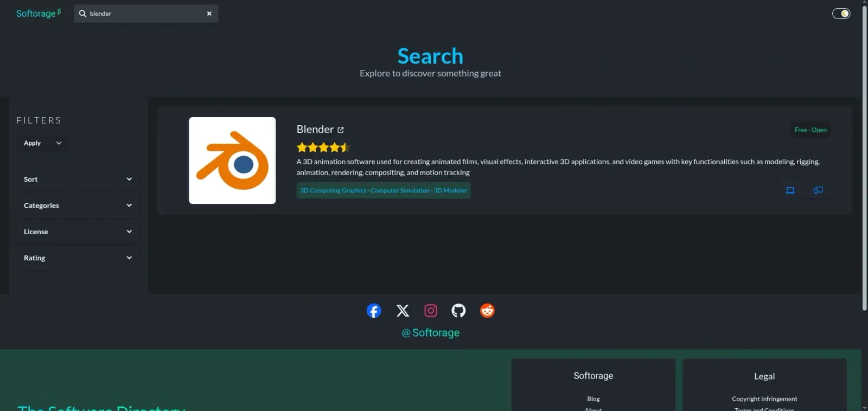Click the Blender logo thumbnail
The width and height of the screenshot is (868, 411).
pyautogui.click(x=232, y=160)
